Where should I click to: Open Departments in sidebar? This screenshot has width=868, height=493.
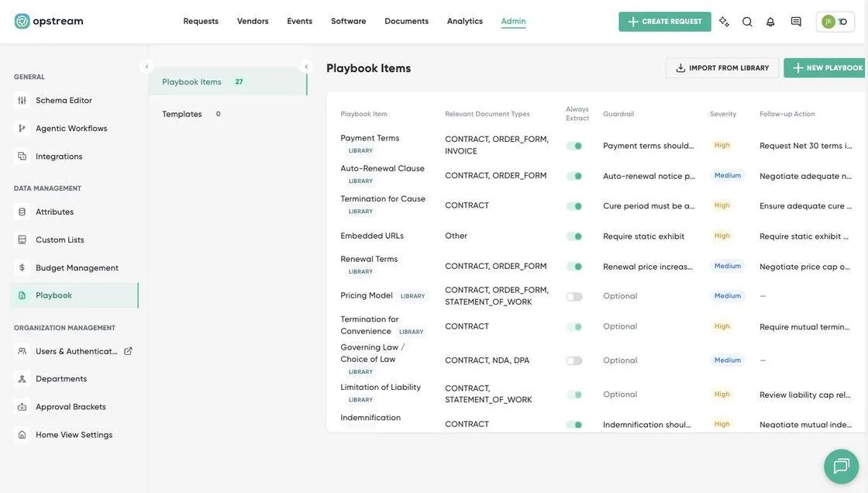coord(74,379)
